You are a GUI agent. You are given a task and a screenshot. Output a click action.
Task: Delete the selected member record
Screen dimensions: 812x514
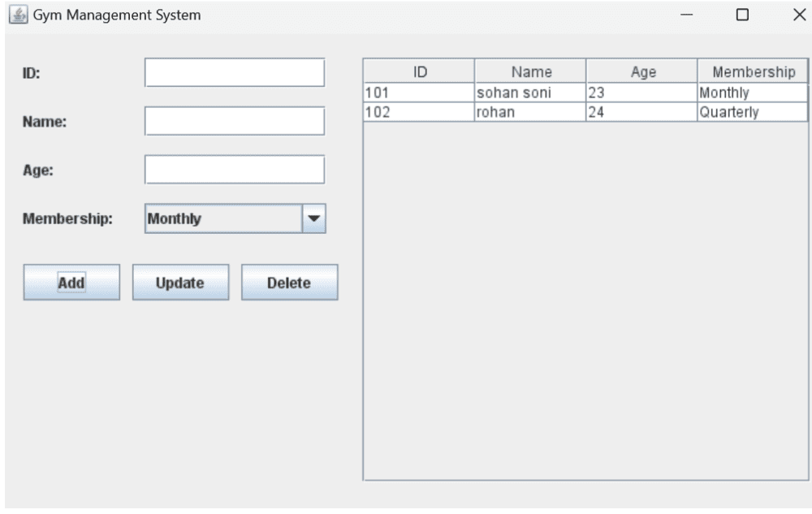[x=290, y=283]
